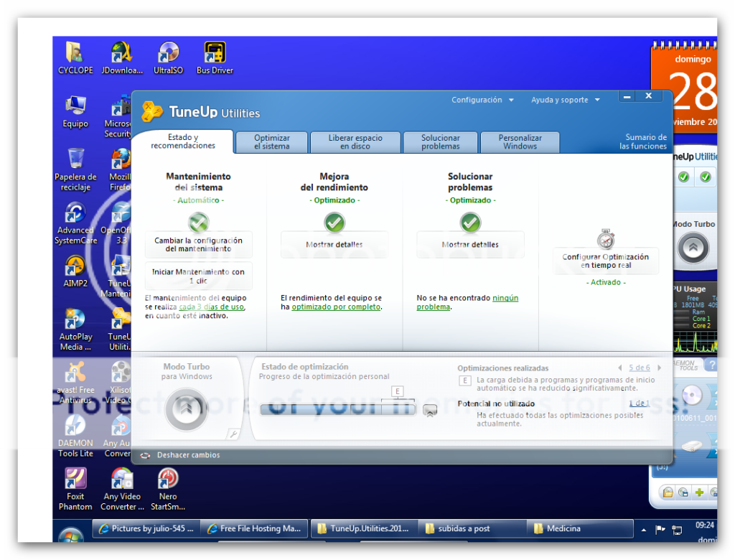Click the Mantenimiento del sistema checkmark icon
Image resolution: width=735 pixels, height=560 pixels.
tap(198, 223)
